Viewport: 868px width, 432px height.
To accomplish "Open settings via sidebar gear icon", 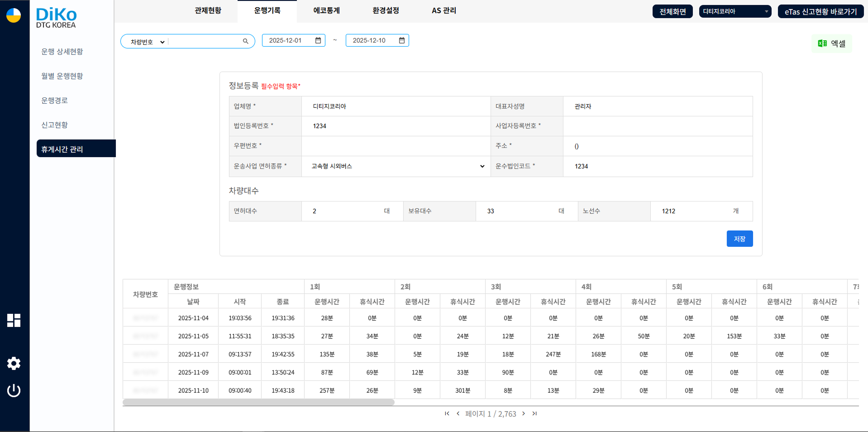I will [14, 363].
